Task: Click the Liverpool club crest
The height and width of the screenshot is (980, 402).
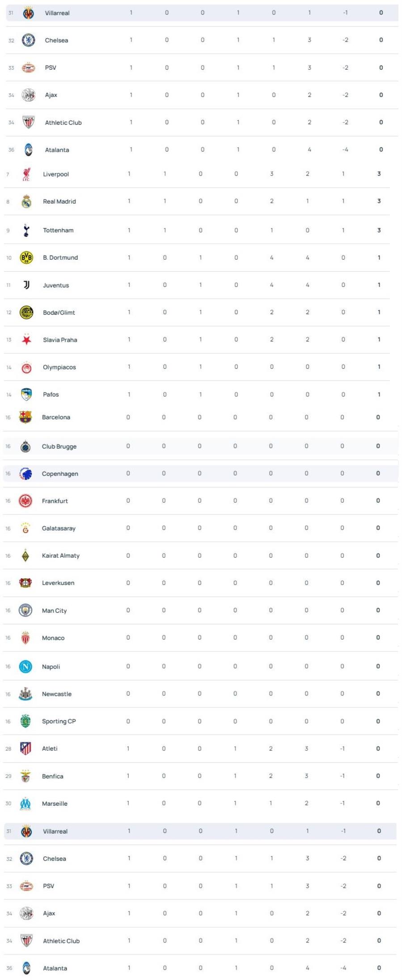Action: click(26, 174)
